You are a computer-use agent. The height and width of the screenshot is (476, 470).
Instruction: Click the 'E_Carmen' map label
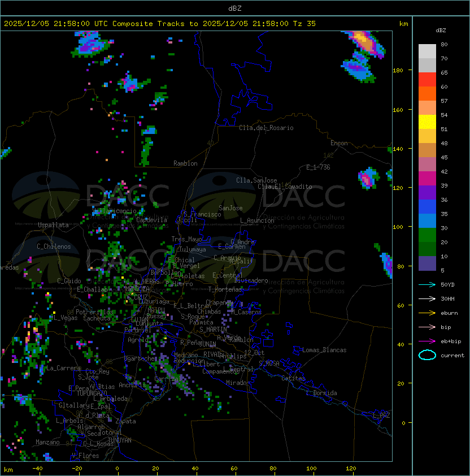(x=232, y=246)
